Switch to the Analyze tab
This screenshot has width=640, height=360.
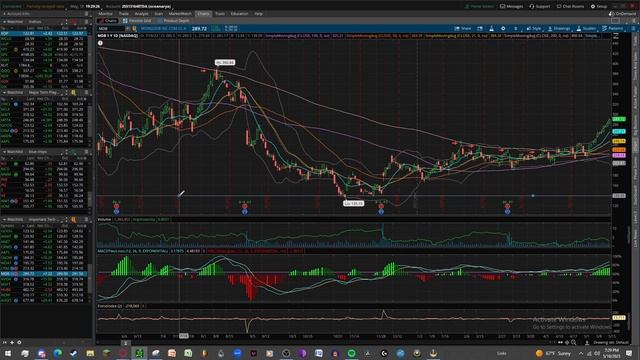click(x=141, y=13)
